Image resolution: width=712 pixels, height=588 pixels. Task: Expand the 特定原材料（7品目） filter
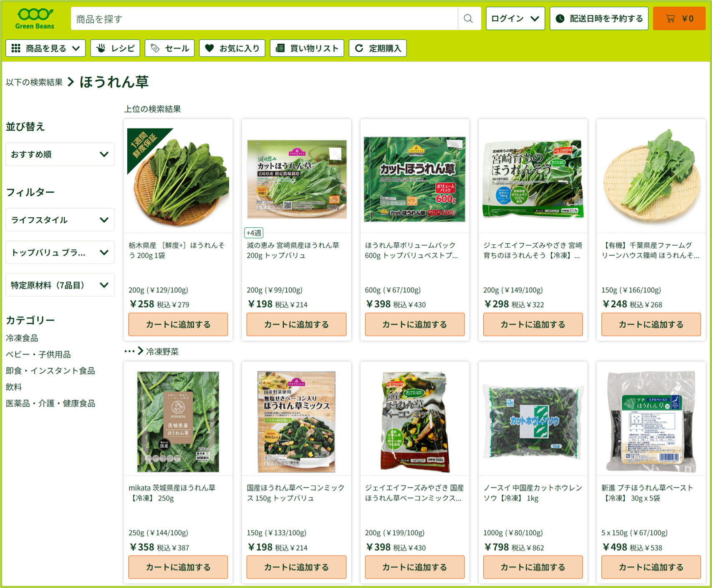(60, 285)
